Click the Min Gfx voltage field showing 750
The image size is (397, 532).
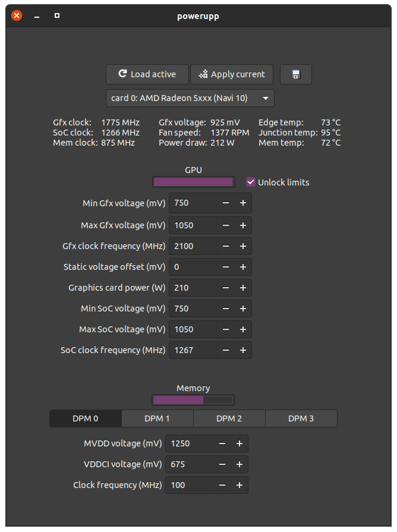click(x=193, y=203)
